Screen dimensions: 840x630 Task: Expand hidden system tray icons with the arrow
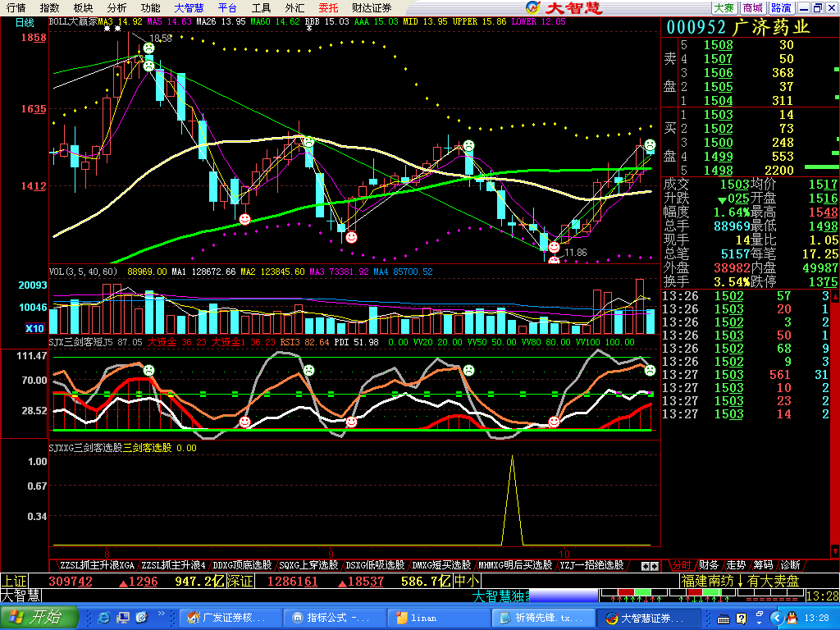(x=778, y=619)
